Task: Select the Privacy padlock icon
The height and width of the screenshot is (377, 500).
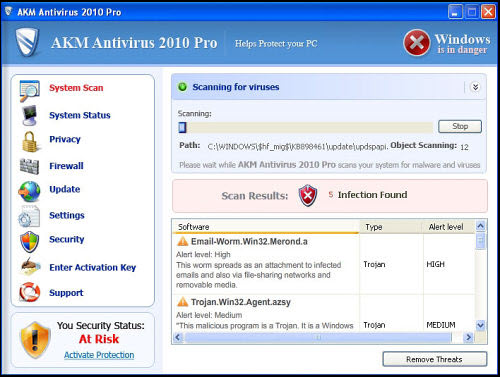Action: pos(30,141)
